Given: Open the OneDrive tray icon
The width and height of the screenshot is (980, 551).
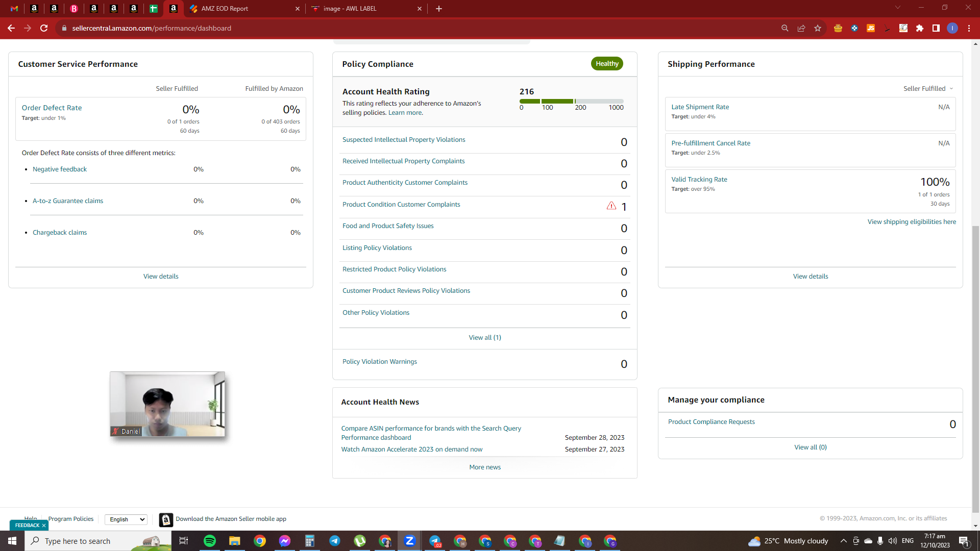Looking at the screenshot, I should 868,541.
